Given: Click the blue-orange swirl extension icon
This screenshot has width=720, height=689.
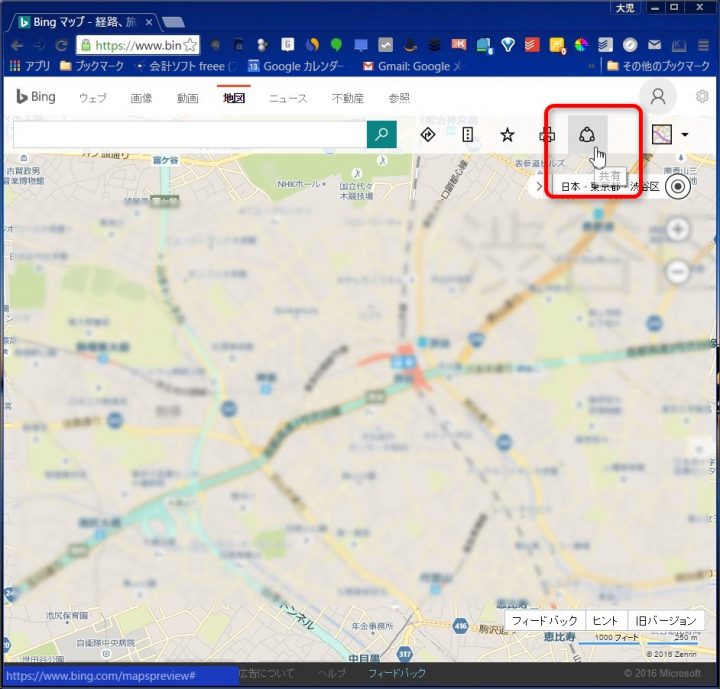Looking at the screenshot, I should pyautogui.click(x=312, y=45).
